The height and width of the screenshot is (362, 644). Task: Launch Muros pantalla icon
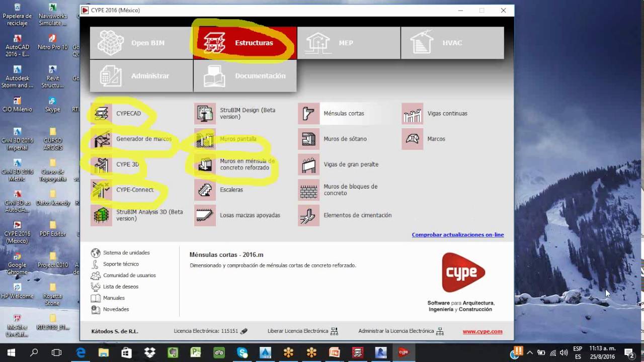pos(205,139)
